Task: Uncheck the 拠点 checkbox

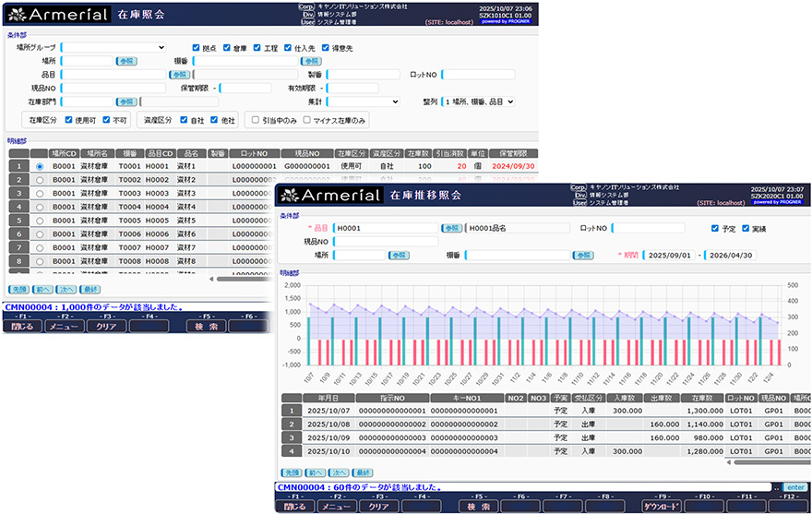Action: pyautogui.click(x=196, y=48)
